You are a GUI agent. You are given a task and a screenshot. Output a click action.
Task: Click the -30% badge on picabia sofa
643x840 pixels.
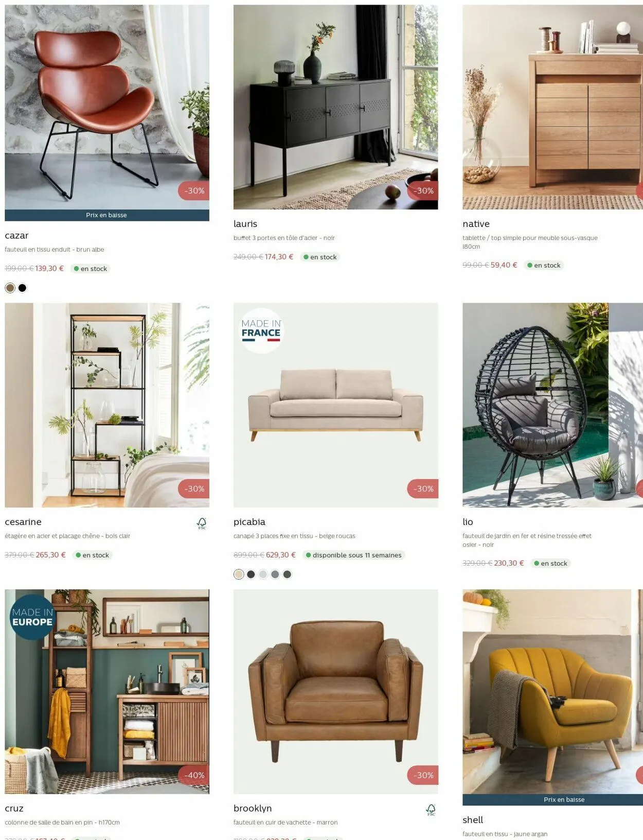point(423,488)
